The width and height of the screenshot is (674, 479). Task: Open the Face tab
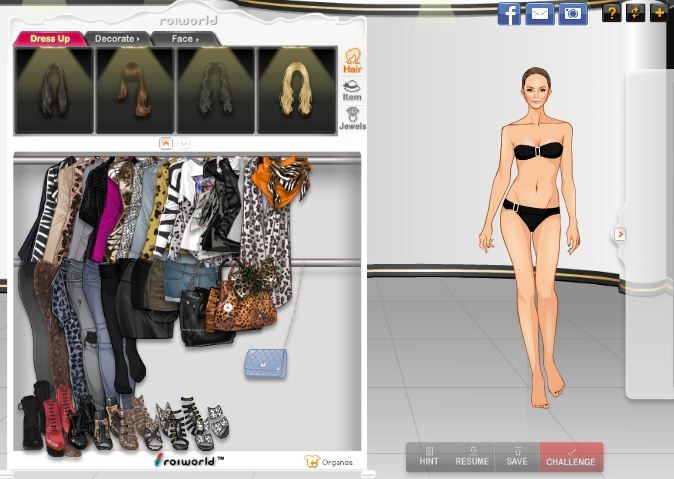coord(184,39)
